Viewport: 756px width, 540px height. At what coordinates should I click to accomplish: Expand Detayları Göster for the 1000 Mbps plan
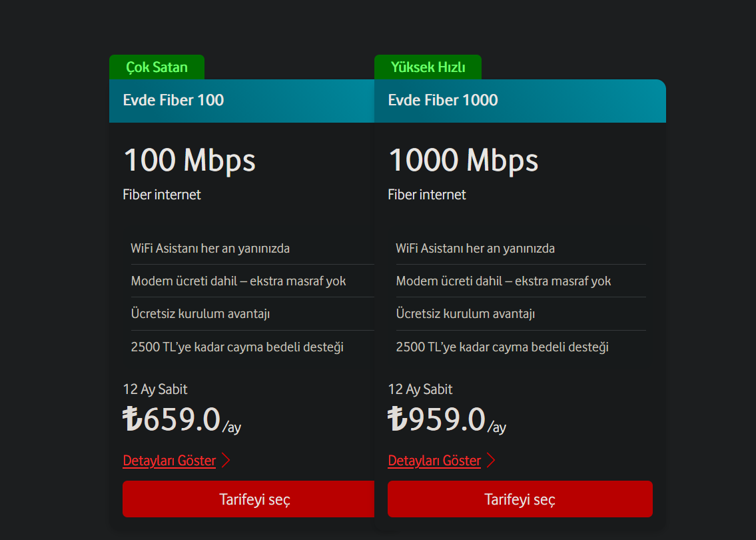(x=434, y=461)
